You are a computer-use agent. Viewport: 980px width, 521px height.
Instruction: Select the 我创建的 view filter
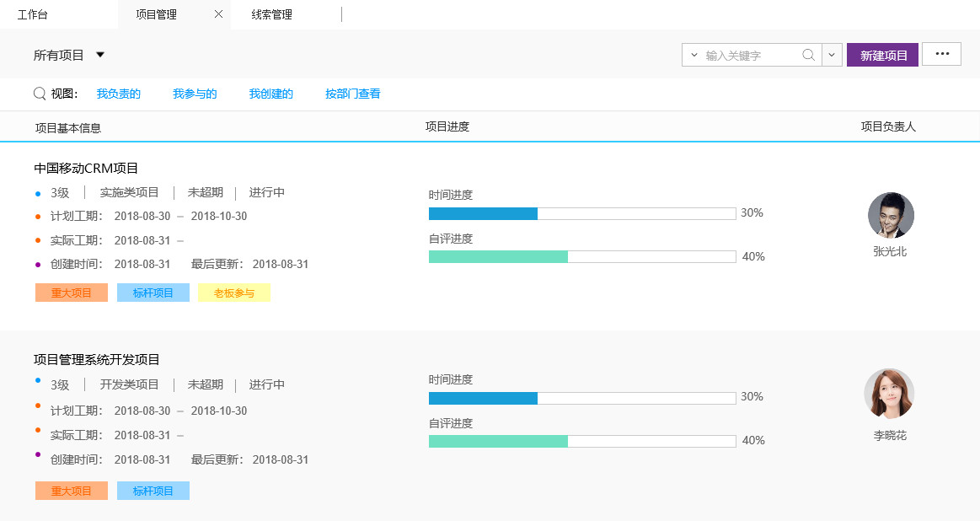coord(270,94)
